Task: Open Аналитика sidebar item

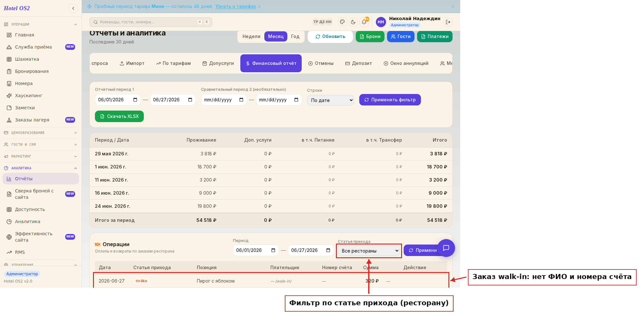Action: coord(41,222)
